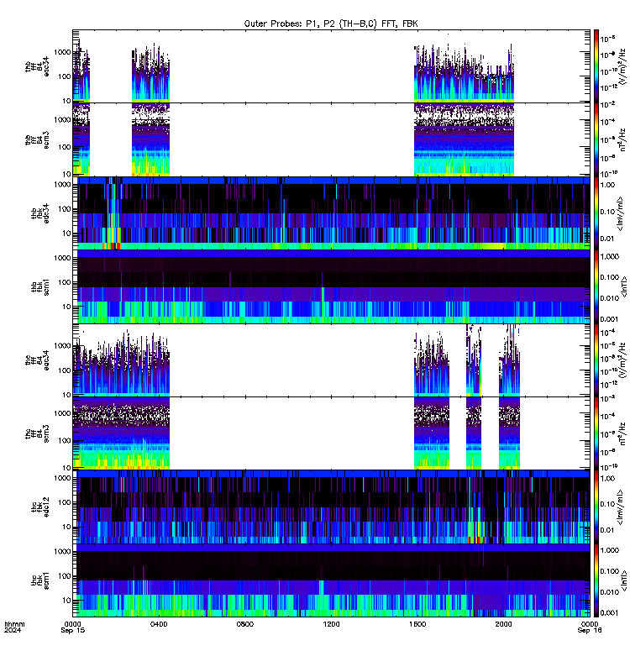Click thb fff scm3 data block ending at 0400
Viewport: 630px width, 672px height.
(x=151, y=140)
